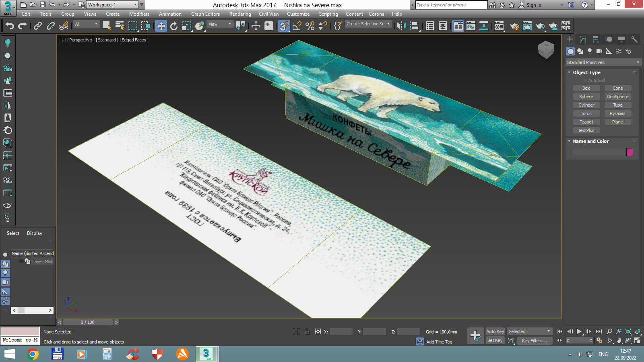Open the Scripting menu
The height and width of the screenshot is (362, 644).
point(328,14)
